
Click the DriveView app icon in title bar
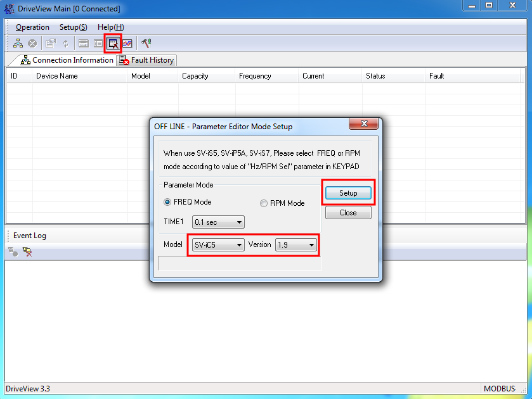[x=9, y=8]
